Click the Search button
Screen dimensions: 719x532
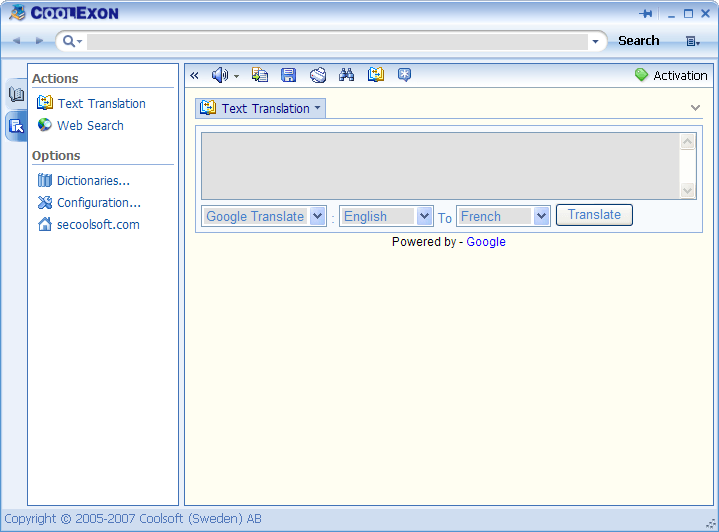638,41
